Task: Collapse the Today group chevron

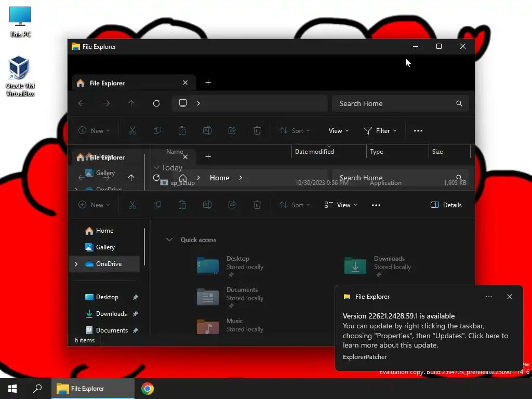Action: click(x=156, y=168)
